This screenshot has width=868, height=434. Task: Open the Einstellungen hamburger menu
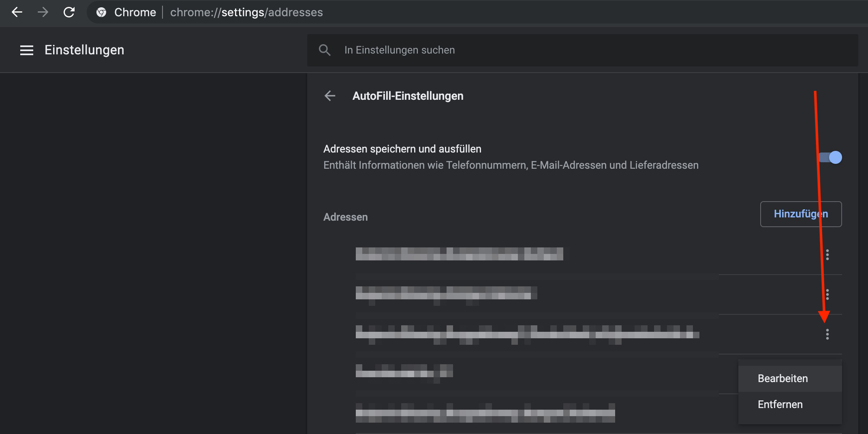point(27,50)
